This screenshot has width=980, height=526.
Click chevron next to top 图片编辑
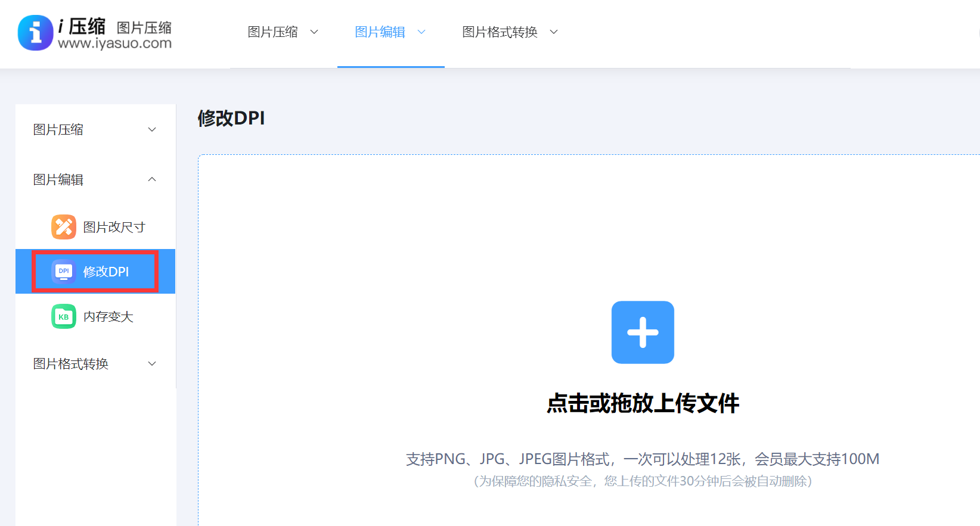pos(421,32)
